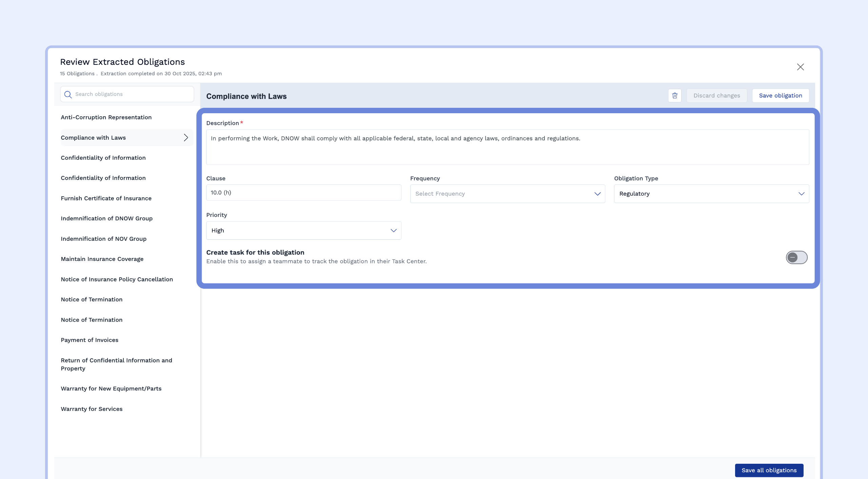Viewport: 868px width, 479px height.
Task: Open the Select Frequency dropdown
Action: (507, 194)
